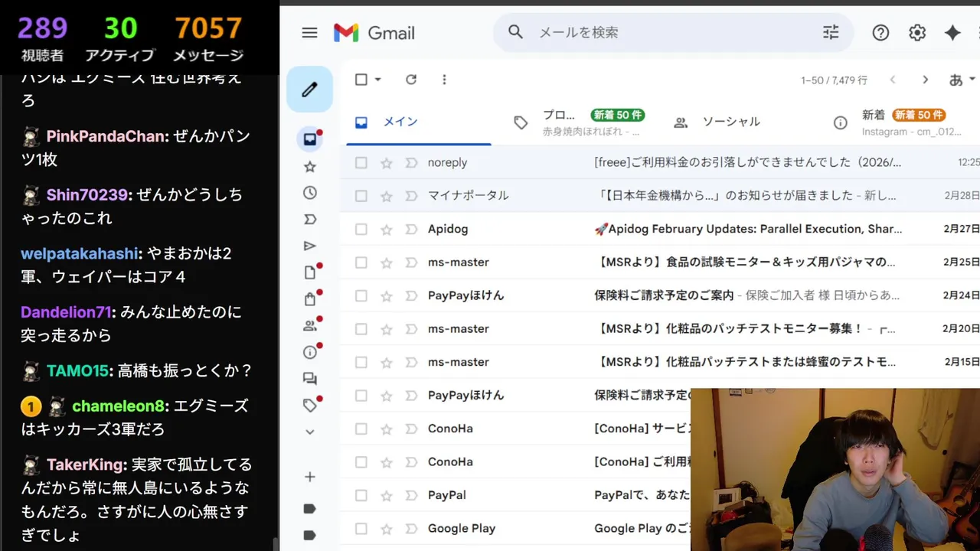The width and height of the screenshot is (980, 551).
Task: Click the Gmail logo
Action: click(x=374, y=33)
